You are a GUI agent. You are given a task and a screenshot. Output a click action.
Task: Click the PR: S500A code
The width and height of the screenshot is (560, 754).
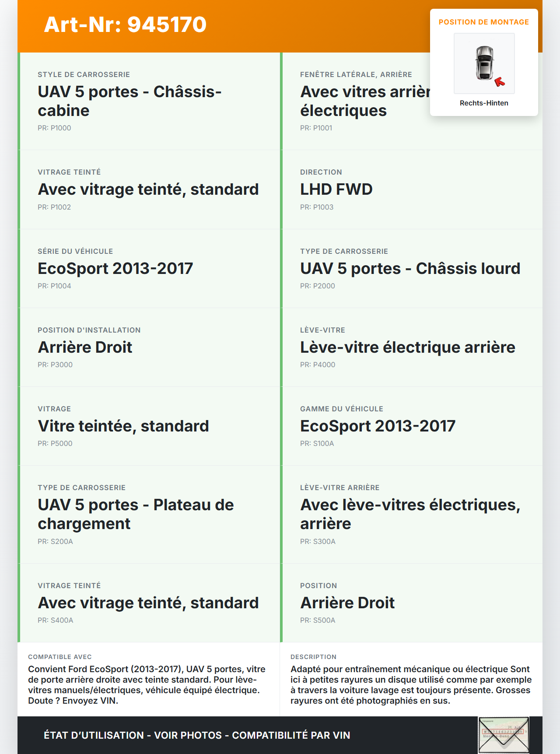318,620
